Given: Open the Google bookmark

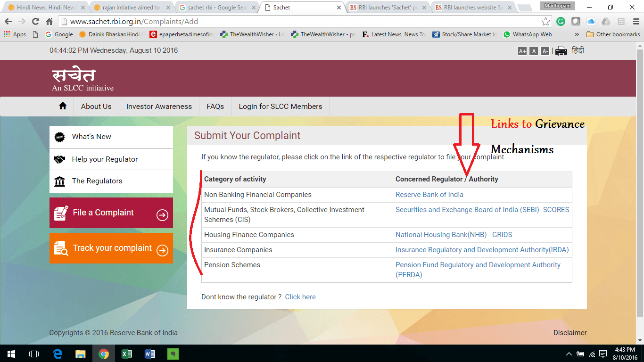Looking at the screenshot, I should (x=59, y=34).
